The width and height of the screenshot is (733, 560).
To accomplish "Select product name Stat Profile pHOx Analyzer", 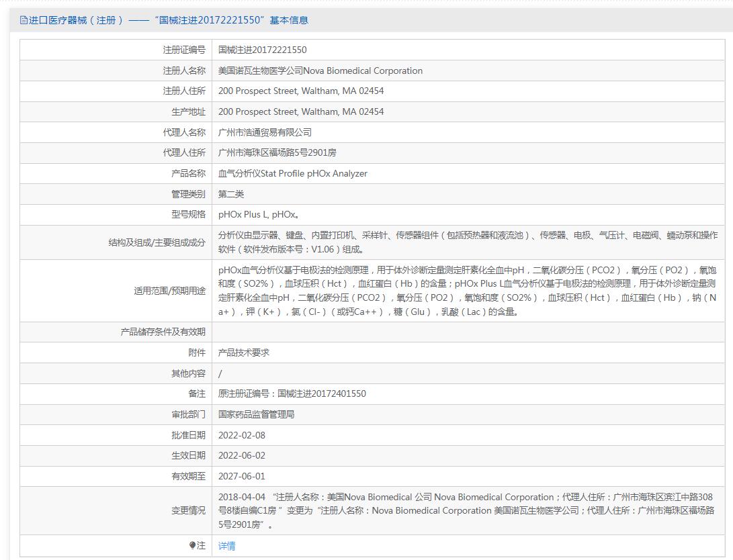I will 293,173.
